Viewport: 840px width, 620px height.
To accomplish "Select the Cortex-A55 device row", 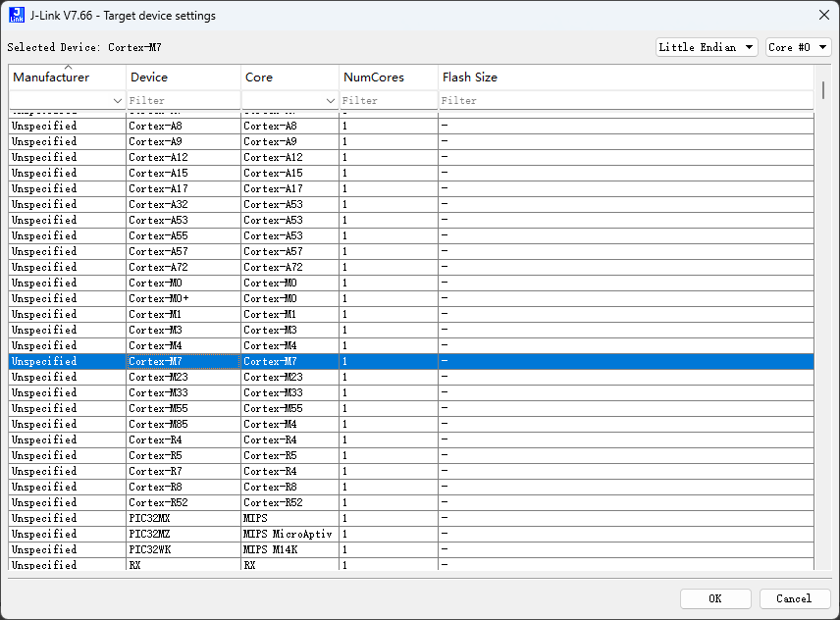I will [411, 235].
